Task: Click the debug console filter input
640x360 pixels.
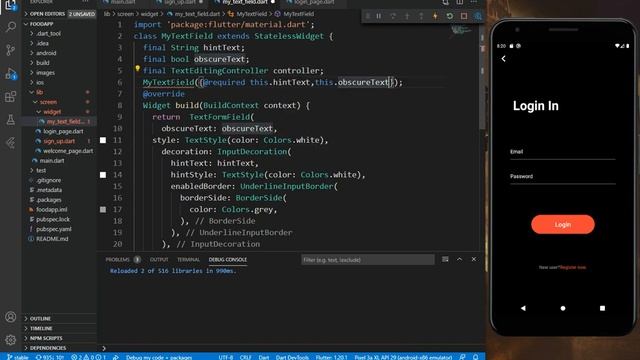Action: point(367,260)
